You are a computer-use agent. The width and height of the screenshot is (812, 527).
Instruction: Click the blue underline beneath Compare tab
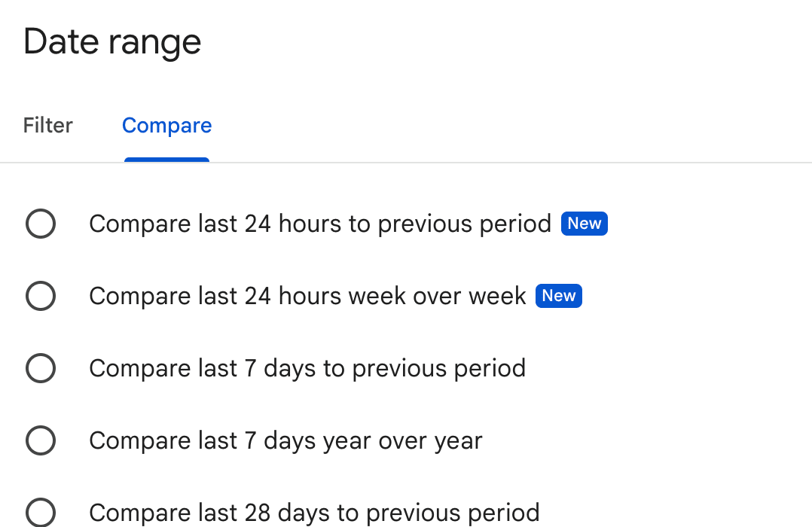(x=166, y=158)
